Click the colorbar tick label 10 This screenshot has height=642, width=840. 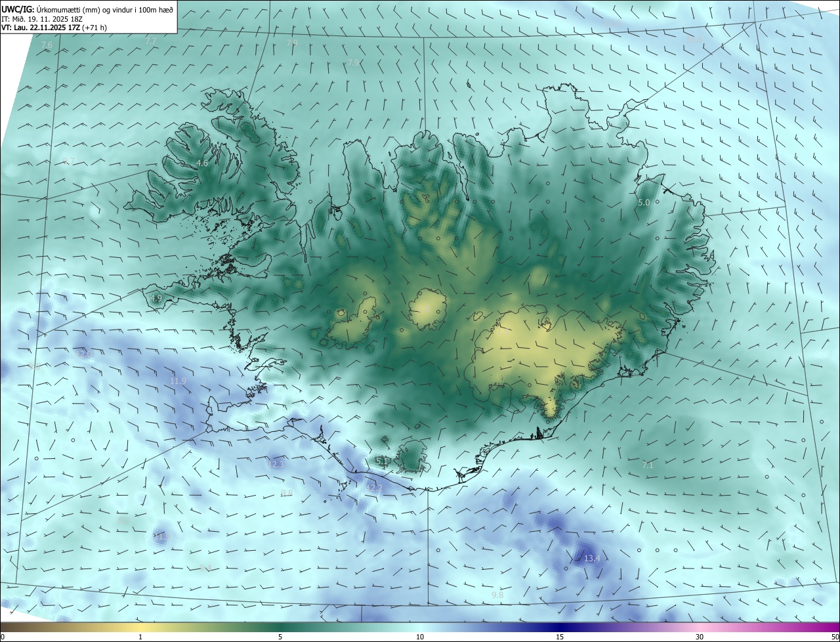[x=420, y=637]
